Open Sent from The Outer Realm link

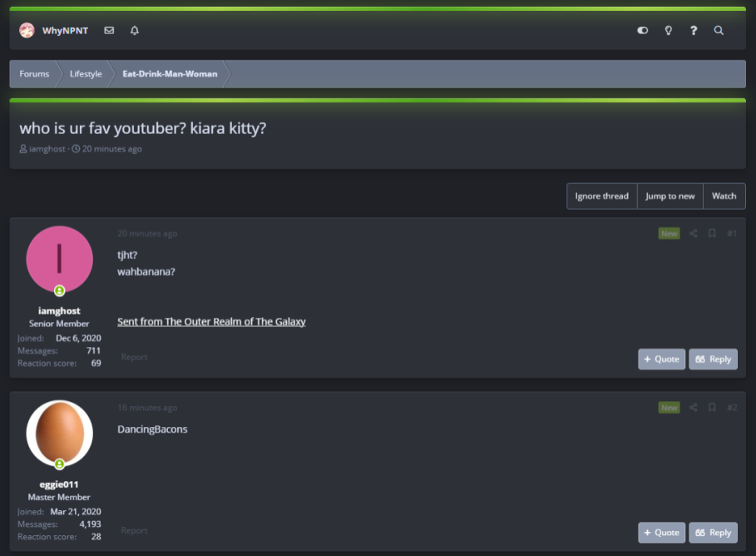(211, 321)
